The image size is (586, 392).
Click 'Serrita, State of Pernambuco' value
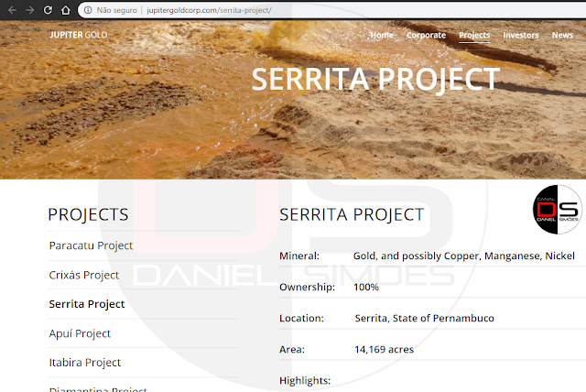tap(425, 319)
